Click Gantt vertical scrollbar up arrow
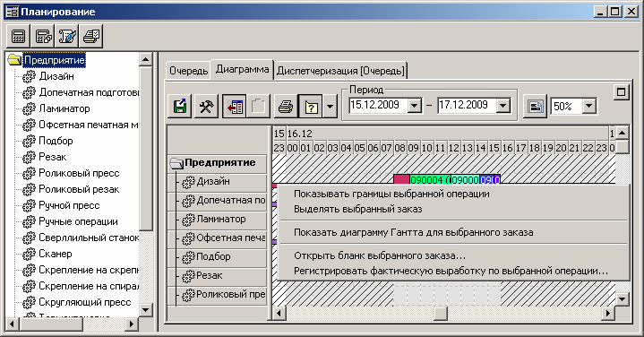The height and width of the screenshot is (337, 644). click(623, 133)
